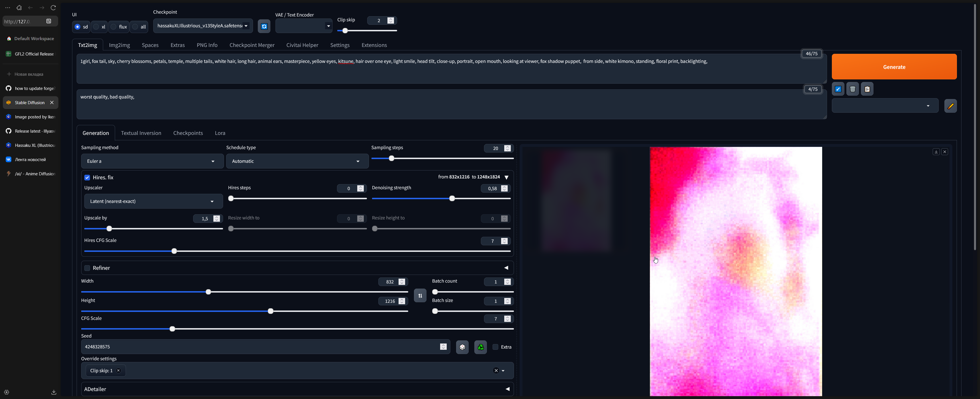The width and height of the screenshot is (980, 399).
Task: Open Лента новостей tab
Action: 30,160
